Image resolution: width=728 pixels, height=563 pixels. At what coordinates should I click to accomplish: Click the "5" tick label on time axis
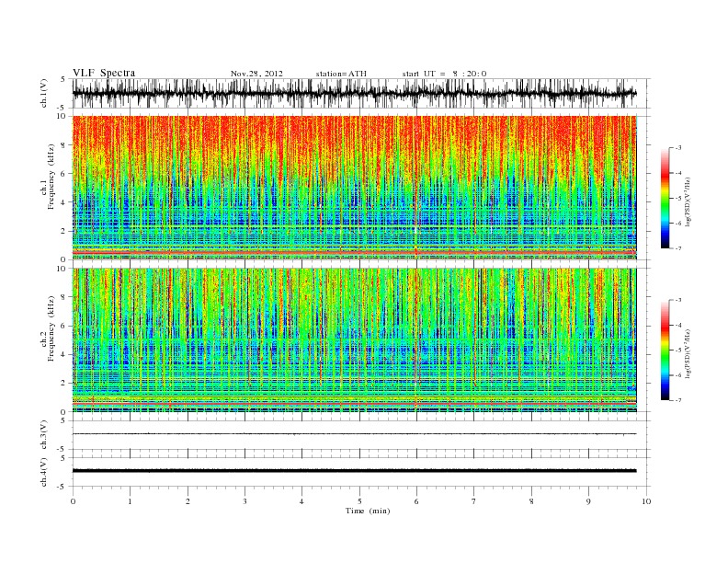coord(359,501)
